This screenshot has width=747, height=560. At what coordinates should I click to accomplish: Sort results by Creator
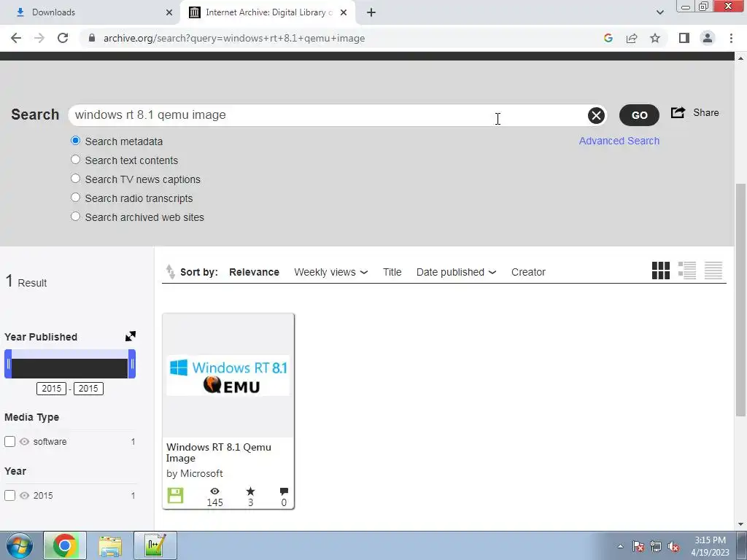[x=528, y=272]
